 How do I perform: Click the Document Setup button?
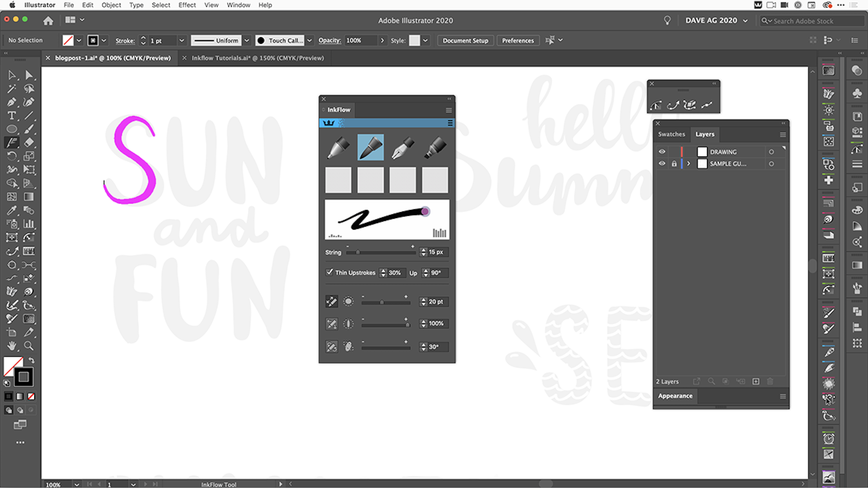(465, 40)
